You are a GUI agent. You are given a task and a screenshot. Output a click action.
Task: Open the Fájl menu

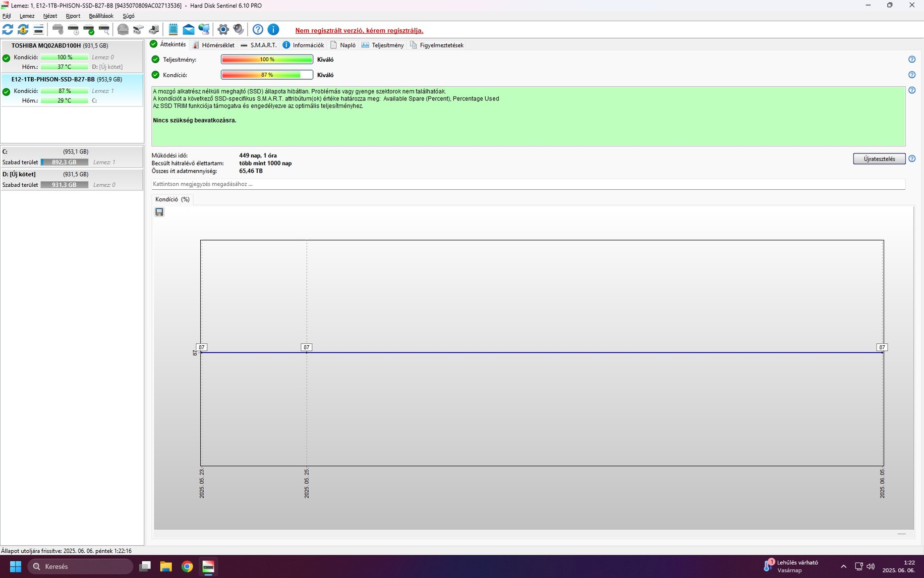coord(7,16)
